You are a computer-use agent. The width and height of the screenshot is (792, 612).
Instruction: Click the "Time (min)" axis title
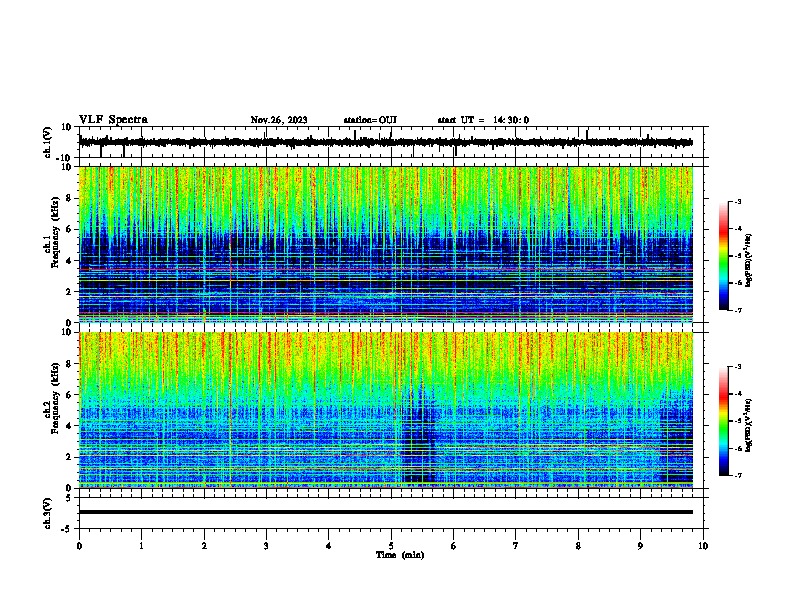coord(400,555)
